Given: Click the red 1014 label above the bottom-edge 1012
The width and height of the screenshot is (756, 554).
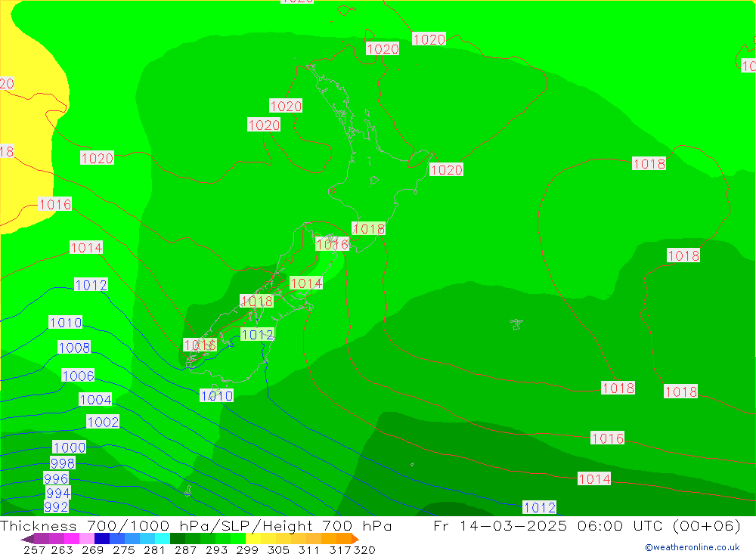Looking at the screenshot, I should (594, 478).
